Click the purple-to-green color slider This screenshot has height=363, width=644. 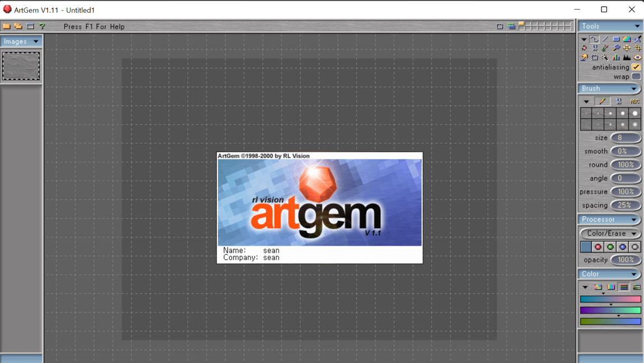click(610, 310)
